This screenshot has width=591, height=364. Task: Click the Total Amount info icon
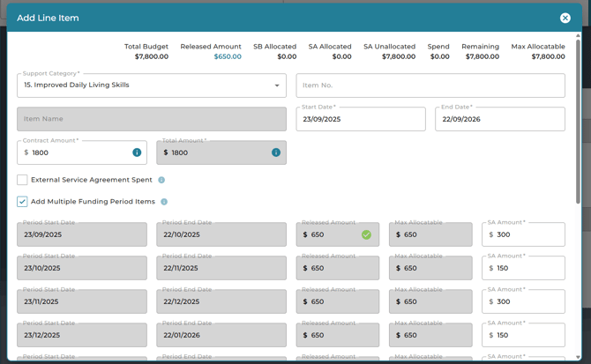coord(275,152)
